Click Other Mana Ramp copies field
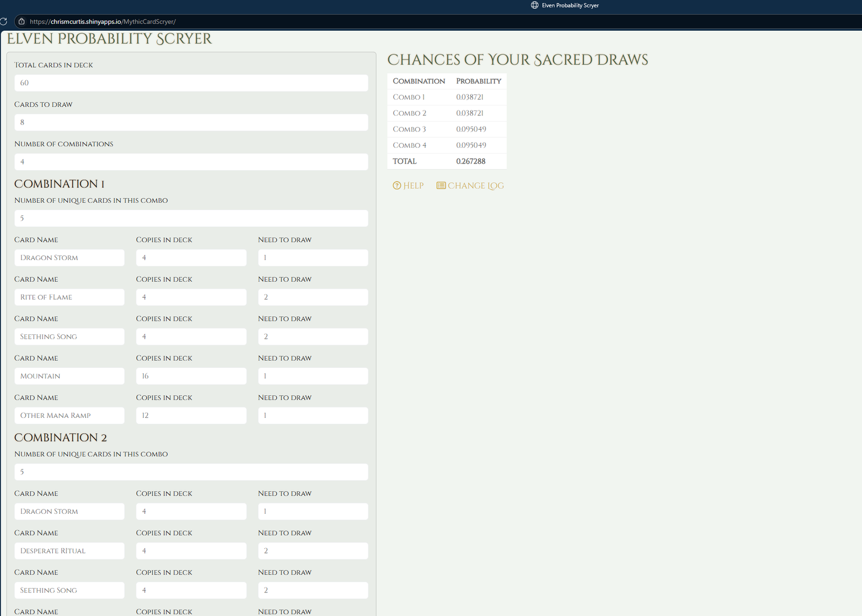This screenshot has height=616, width=862. point(191,416)
